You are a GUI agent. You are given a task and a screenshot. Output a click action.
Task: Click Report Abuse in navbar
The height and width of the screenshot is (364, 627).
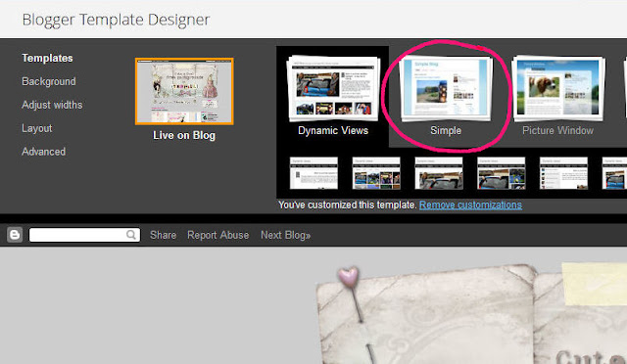[217, 235]
